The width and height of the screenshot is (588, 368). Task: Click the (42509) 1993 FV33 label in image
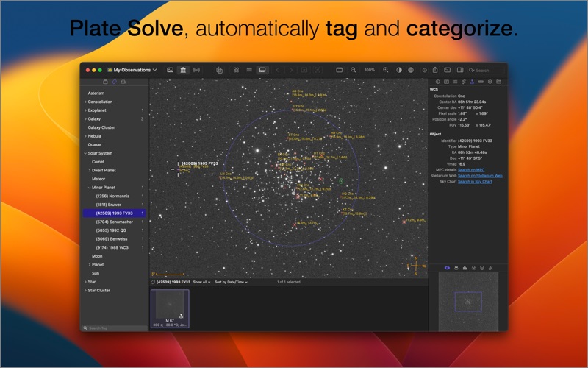click(200, 163)
